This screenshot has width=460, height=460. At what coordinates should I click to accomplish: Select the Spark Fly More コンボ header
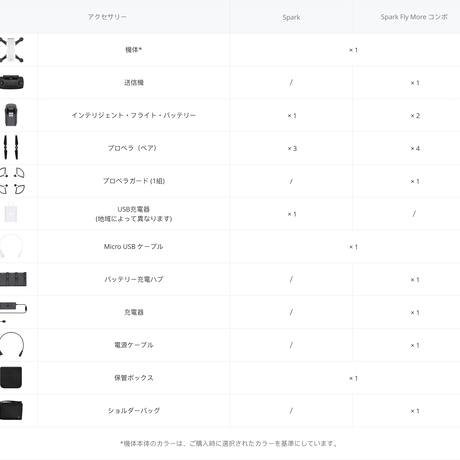coord(414,17)
